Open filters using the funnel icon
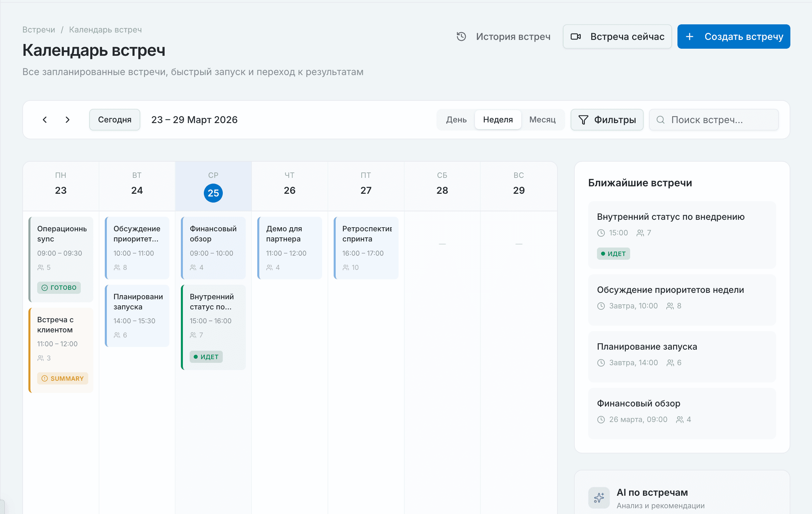This screenshot has width=812, height=514. (x=583, y=120)
